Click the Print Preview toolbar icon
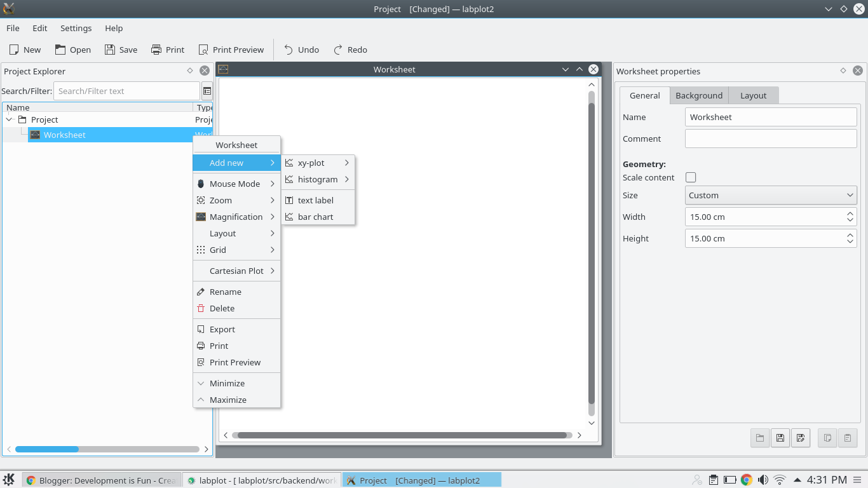This screenshot has height=488, width=868. (x=203, y=50)
